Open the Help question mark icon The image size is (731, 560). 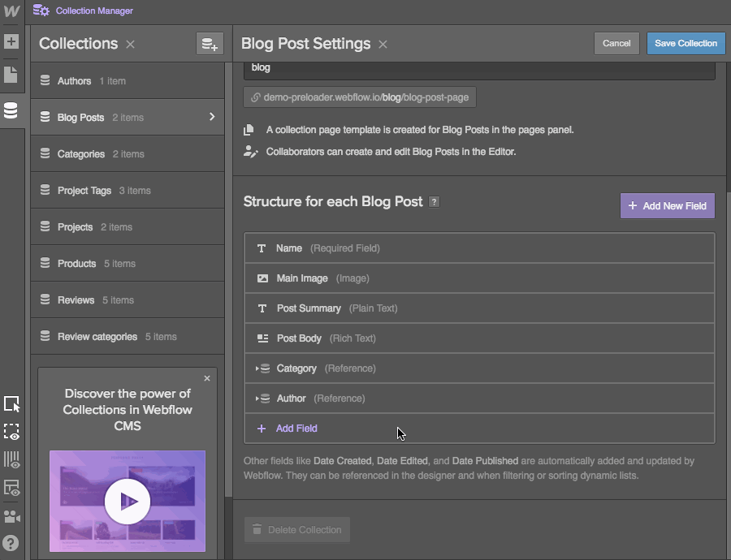(11, 543)
